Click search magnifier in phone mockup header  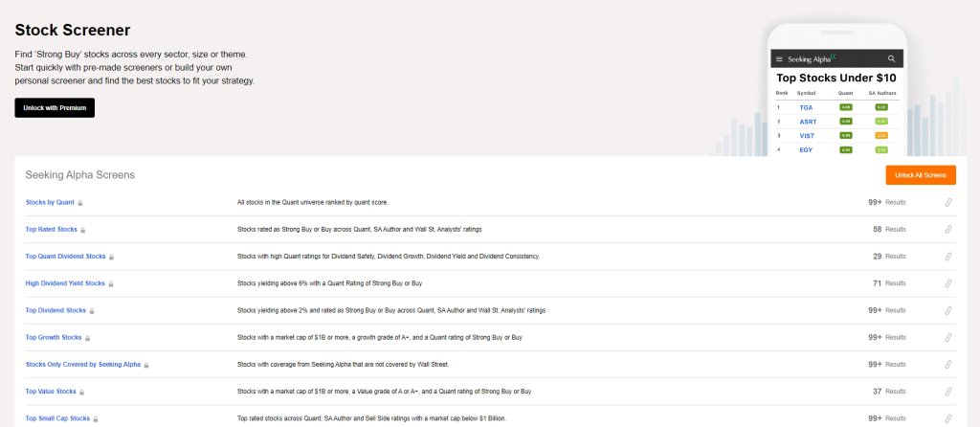tap(892, 58)
